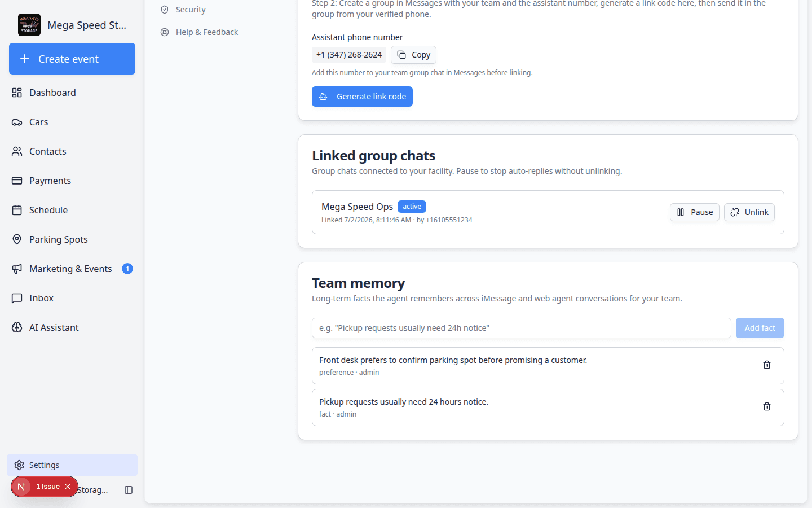Copy the assistant phone number
Screen dimensions: 812x508
coord(414,55)
